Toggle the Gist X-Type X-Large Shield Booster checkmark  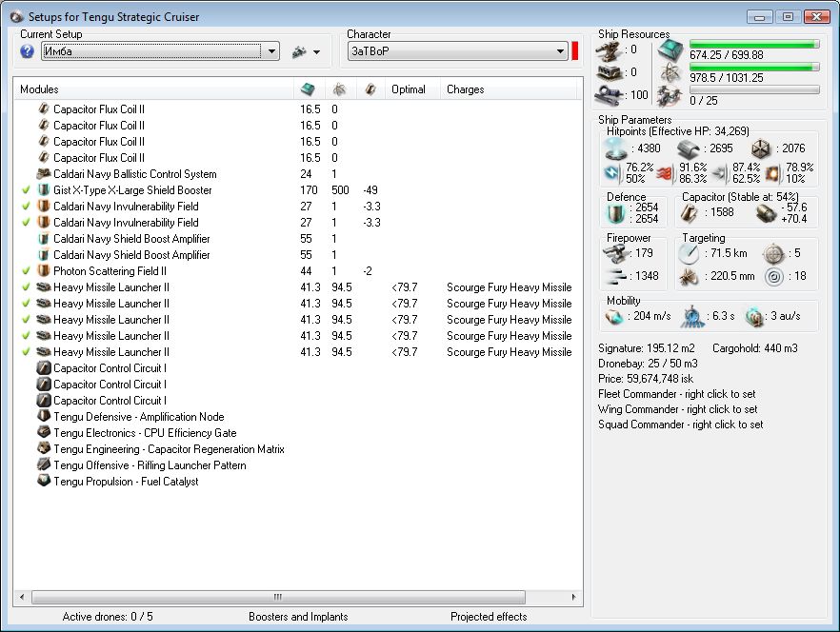pyautogui.click(x=26, y=190)
